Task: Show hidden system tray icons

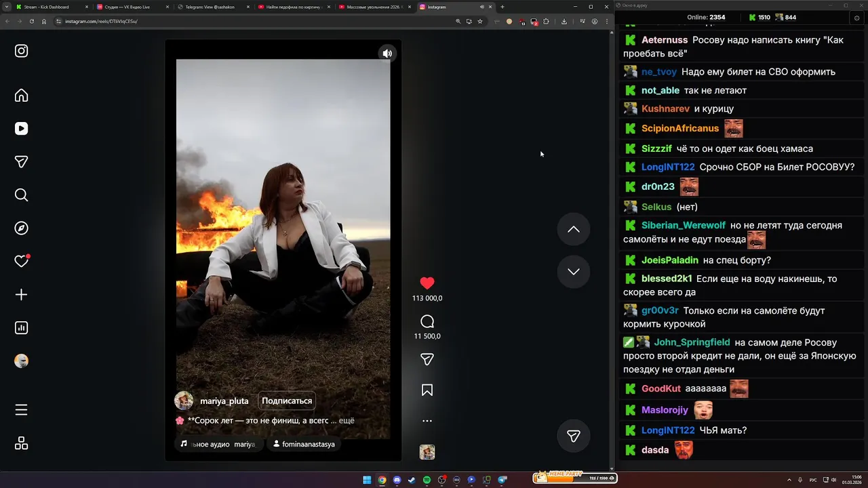Action: point(789,480)
